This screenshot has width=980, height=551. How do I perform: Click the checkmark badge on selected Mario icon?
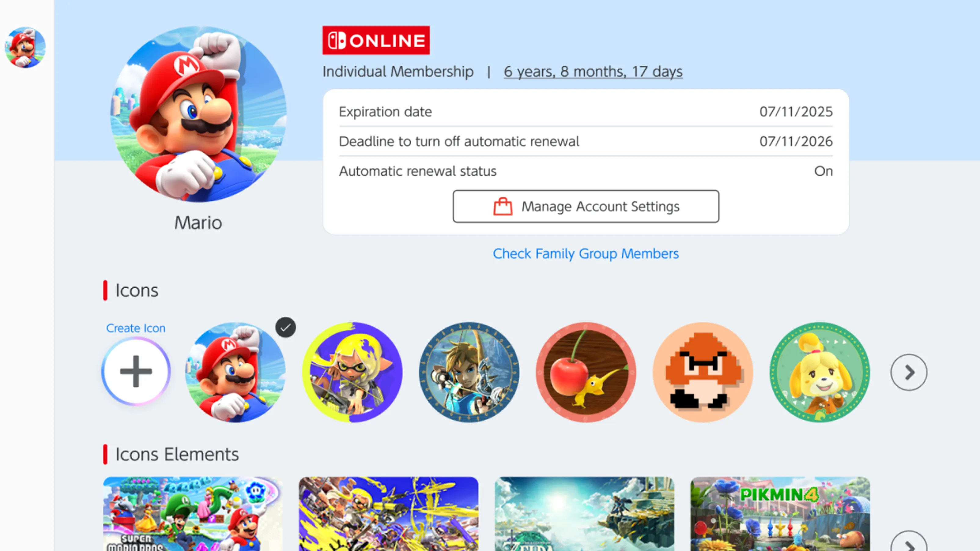coord(286,327)
